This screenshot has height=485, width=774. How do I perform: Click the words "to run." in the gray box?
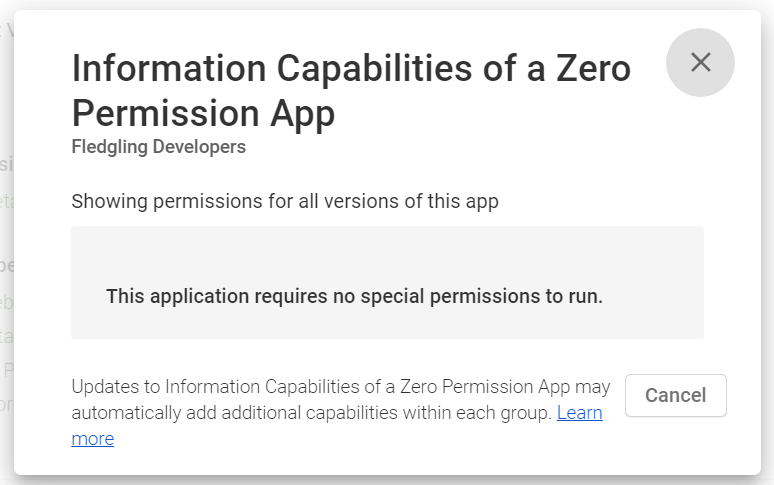tap(573, 296)
